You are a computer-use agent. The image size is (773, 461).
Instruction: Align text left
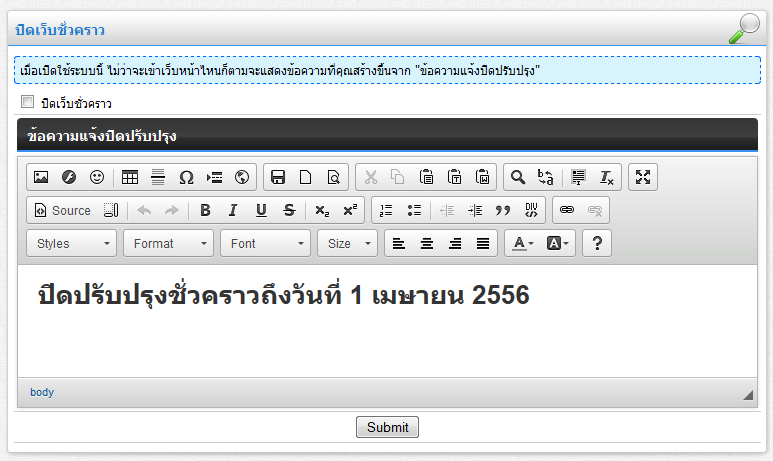click(399, 244)
